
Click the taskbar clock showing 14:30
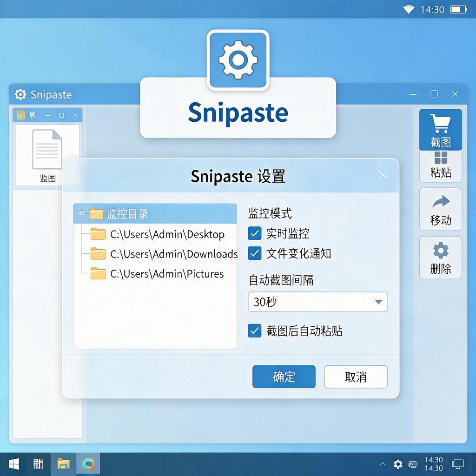[x=434, y=464]
